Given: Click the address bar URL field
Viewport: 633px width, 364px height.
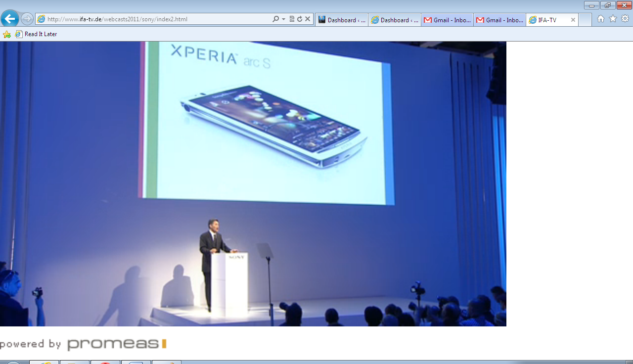Looking at the screenshot, I should [x=148, y=19].
